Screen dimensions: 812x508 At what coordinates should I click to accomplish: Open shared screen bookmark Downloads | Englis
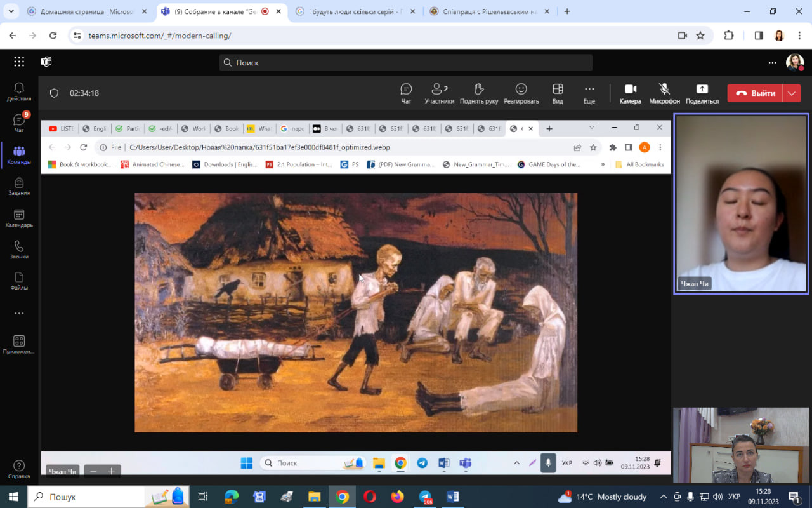coord(225,164)
